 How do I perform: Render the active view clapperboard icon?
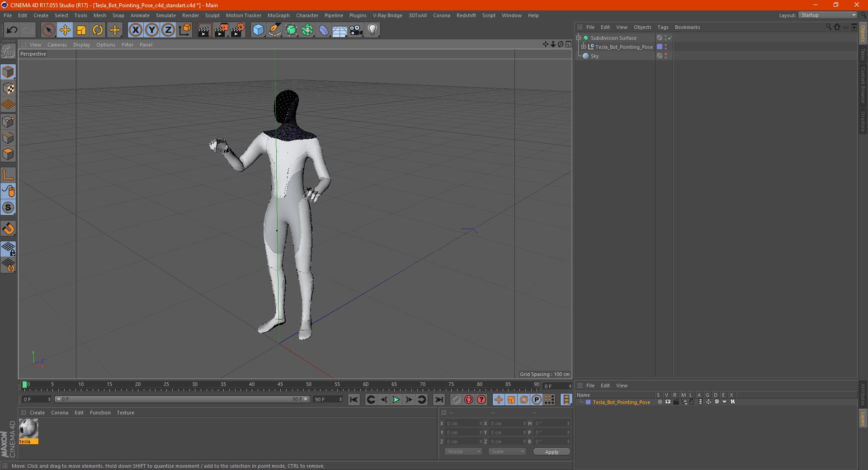(x=204, y=30)
